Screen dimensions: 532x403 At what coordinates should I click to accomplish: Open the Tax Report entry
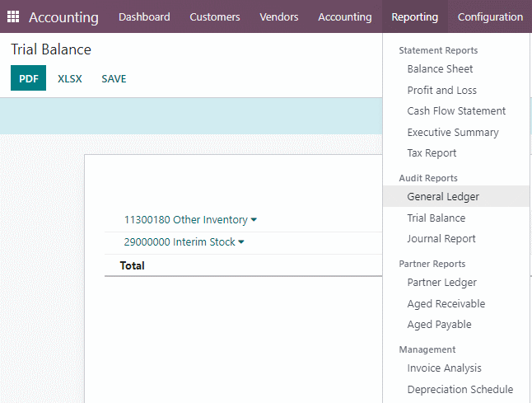coord(432,153)
